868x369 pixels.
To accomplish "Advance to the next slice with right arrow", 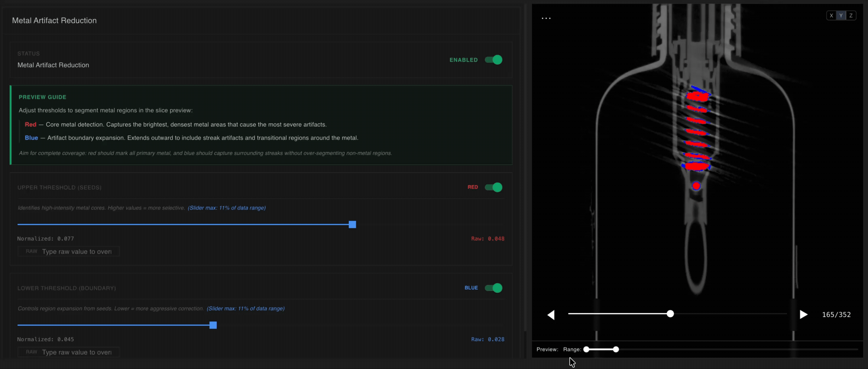I will tap(804, 314).
